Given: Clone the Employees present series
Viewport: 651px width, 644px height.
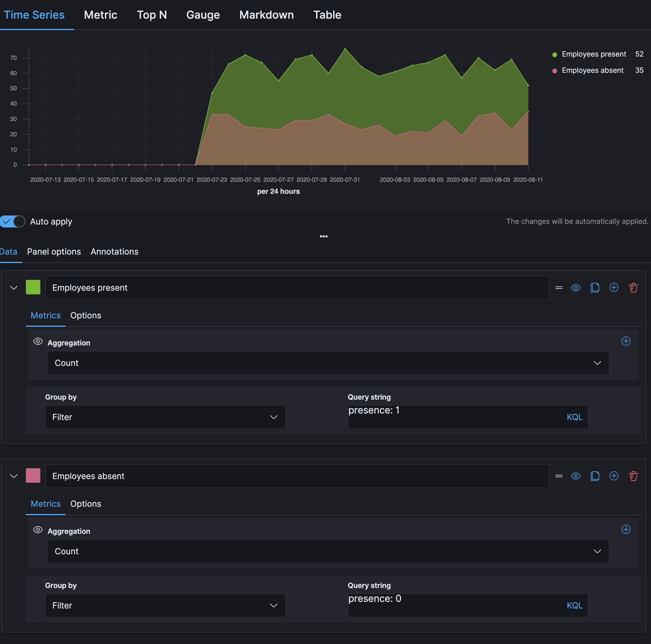Looking at the screenshot, I should pos(595,287).
